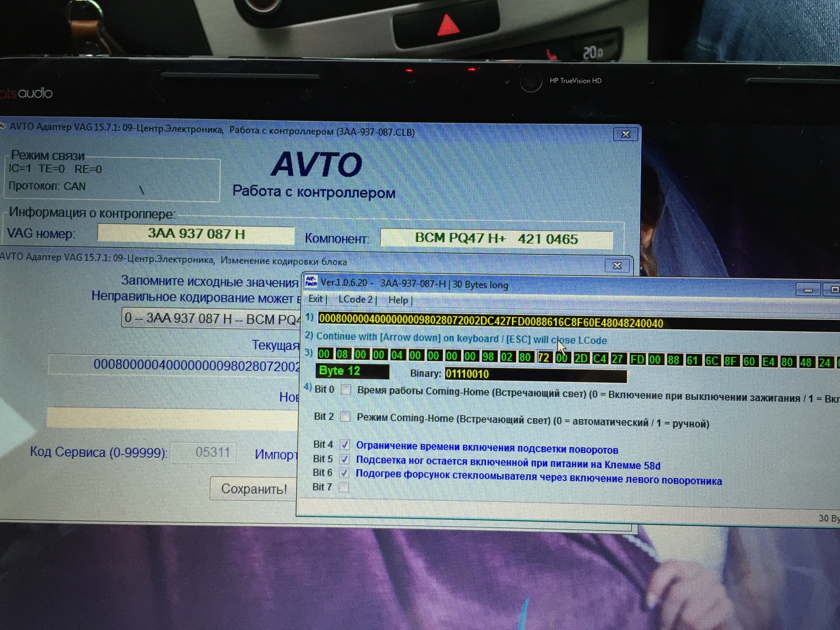Toggle Bit 0 Coming-Home time checkbox

click(x=346, y=389)
